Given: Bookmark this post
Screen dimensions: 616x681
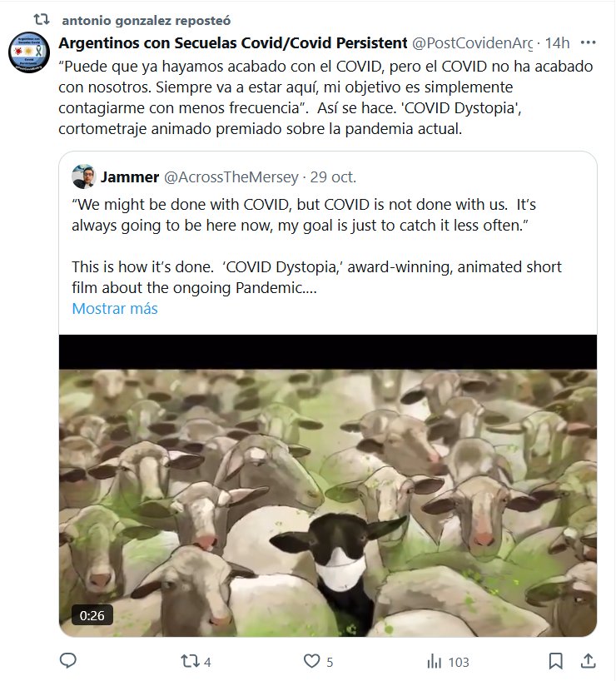Looking at the screenshot, I should (555, 661).
